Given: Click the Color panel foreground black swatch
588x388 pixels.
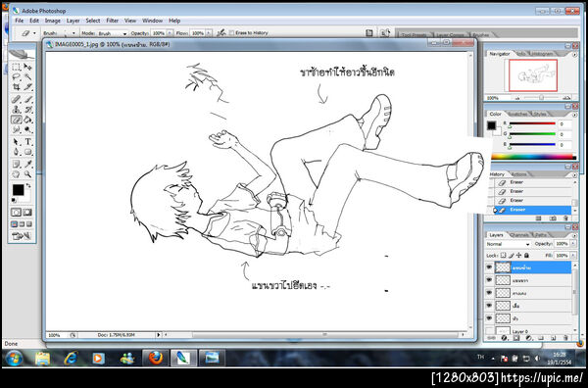Looking at the screenshot, I should (491, 125).
